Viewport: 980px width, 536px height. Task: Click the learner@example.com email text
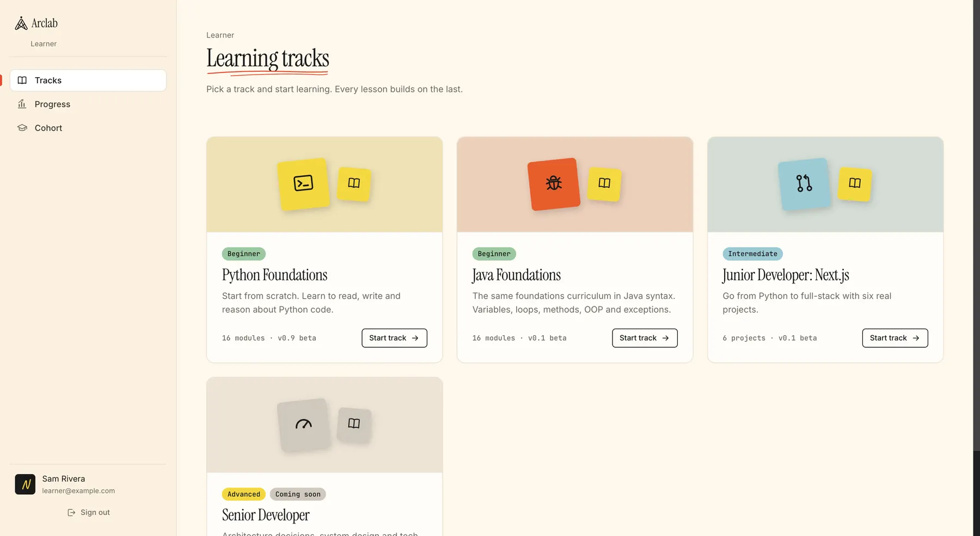(x=78, y=491)
